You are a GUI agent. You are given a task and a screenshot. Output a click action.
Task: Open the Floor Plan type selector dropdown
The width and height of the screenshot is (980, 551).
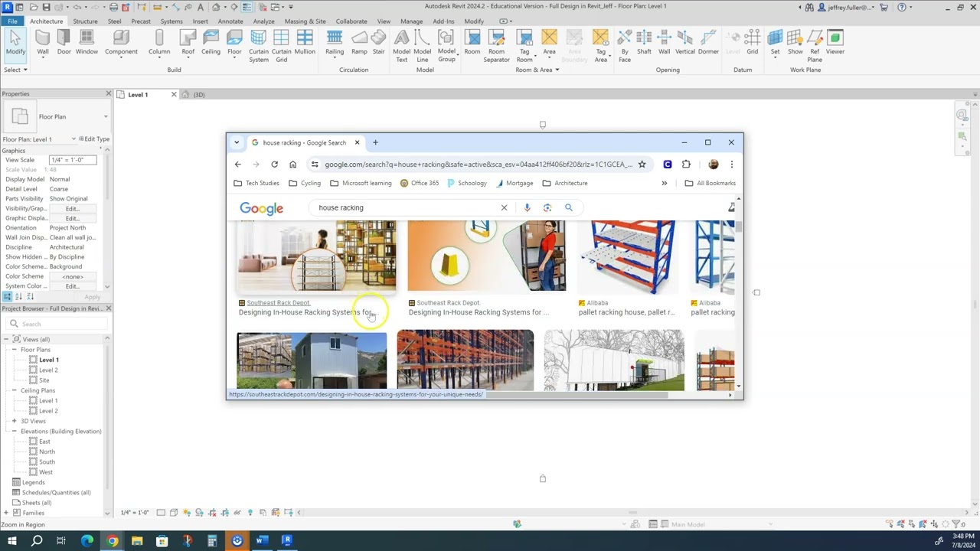click(x=106, y=117)
